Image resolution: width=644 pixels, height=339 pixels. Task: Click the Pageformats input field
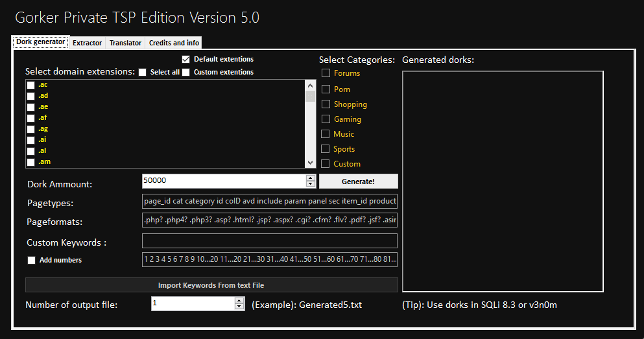pyautogui.click(x=269, y=220)
